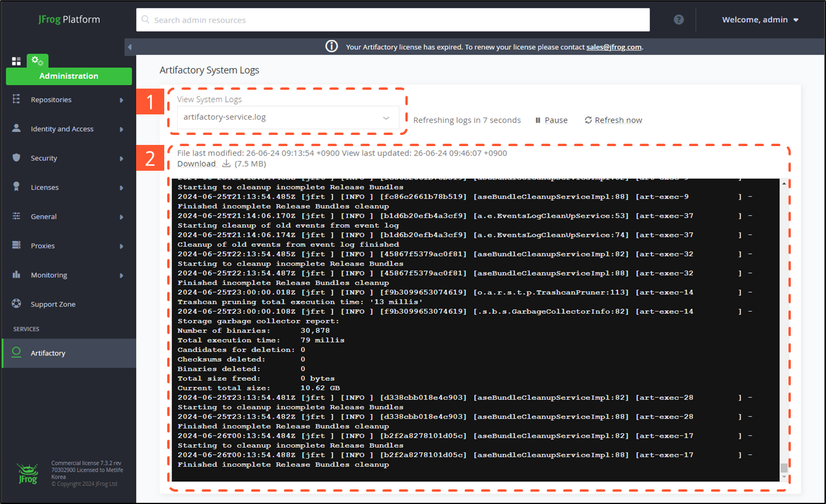The height and width of the screenshot is (504, 826).
Task: Open the Monitoring menu item
Action: [x=69, y=275]
